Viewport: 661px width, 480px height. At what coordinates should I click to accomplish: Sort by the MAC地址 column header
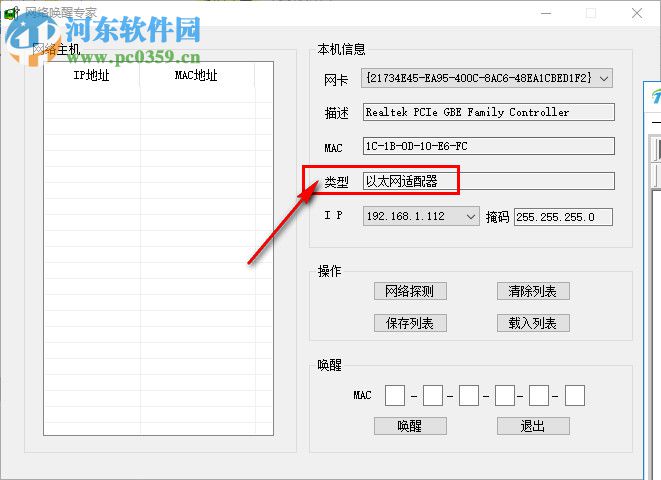click(x=197, y=75)
